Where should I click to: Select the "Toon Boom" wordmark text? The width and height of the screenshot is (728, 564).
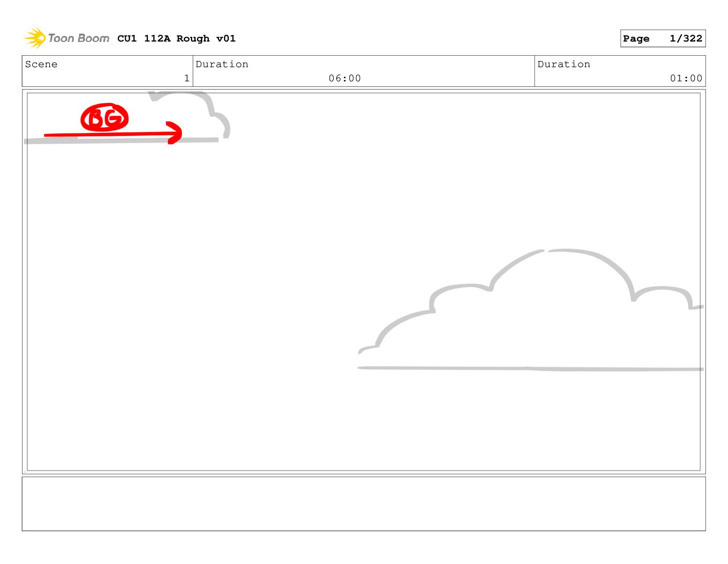click(79, 38)
